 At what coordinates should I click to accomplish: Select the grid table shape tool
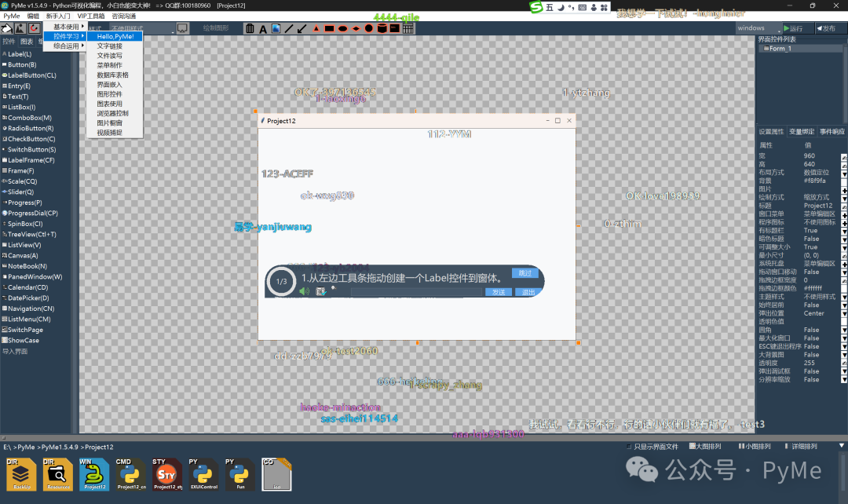tap(408, 29)
